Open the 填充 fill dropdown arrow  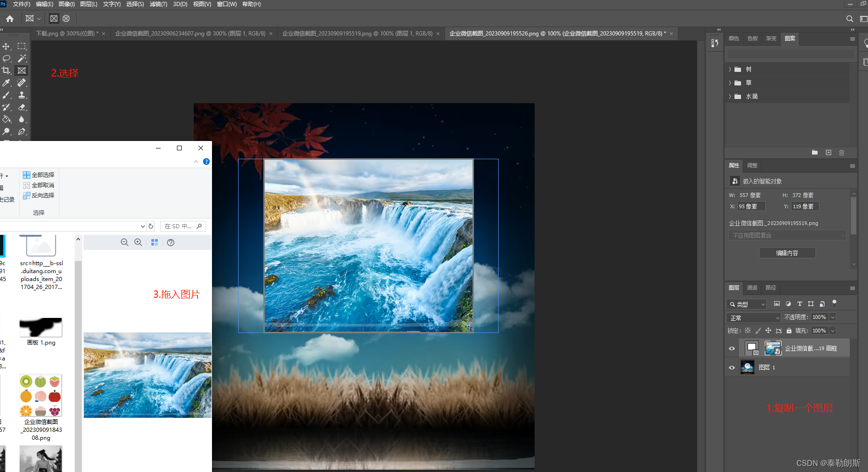833,331
